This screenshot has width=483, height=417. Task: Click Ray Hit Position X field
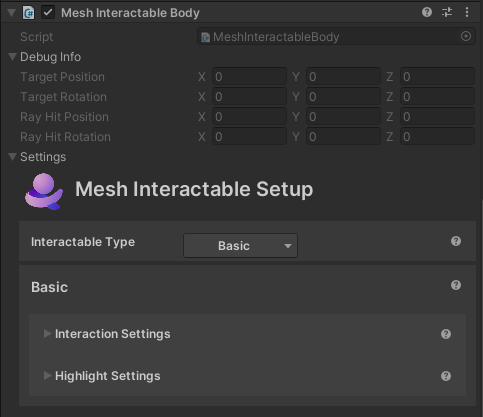249,117
